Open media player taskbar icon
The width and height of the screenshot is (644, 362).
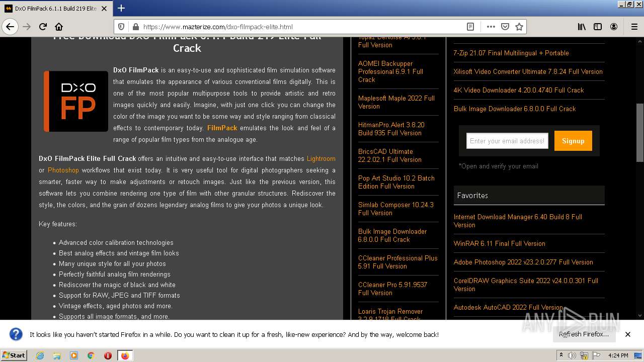coord(74,355)
